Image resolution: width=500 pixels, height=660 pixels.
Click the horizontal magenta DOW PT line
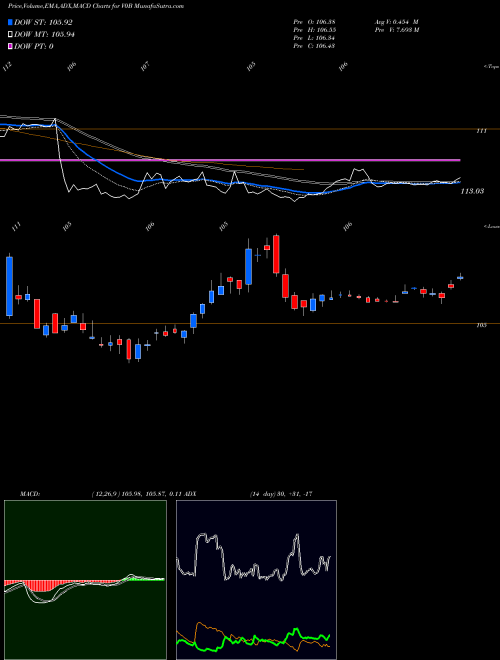tap(230, 160)
